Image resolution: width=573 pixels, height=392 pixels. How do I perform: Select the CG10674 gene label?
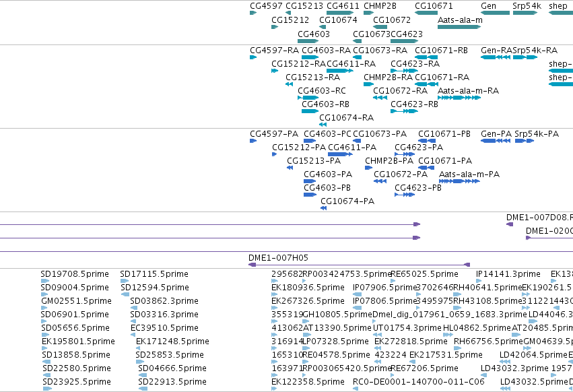(338, 20)
